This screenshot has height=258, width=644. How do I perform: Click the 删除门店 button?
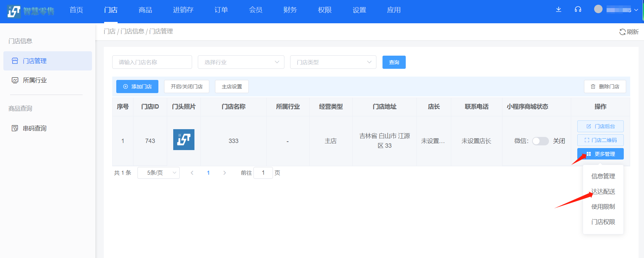click(x=605, y=87)
